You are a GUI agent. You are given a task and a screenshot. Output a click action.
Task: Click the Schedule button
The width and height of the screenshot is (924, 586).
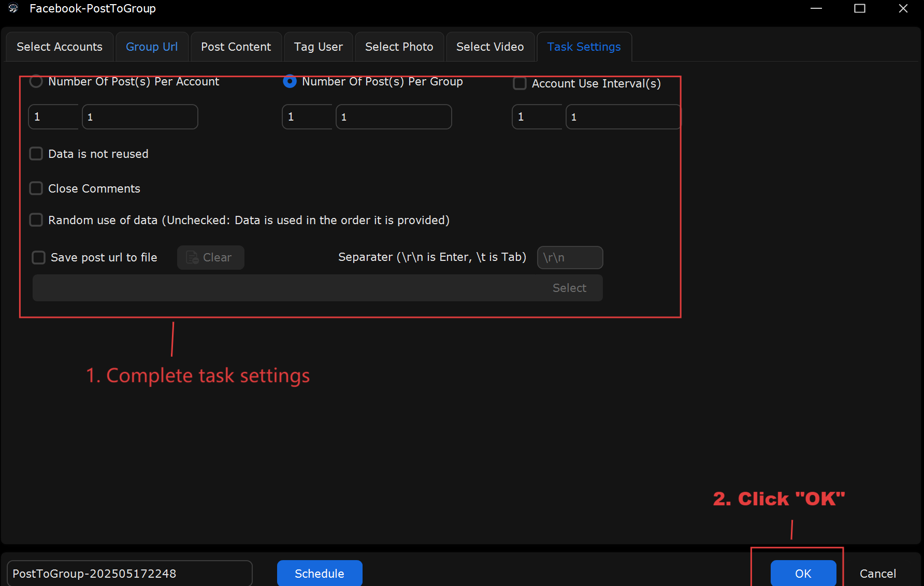320,573
